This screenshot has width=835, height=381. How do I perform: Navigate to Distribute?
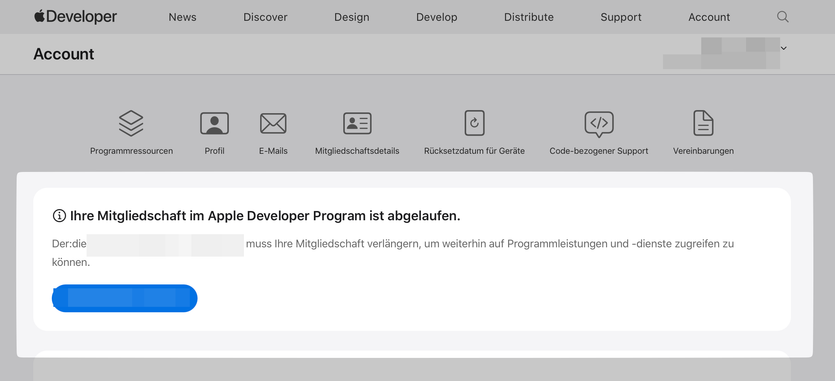pos(529,17)
